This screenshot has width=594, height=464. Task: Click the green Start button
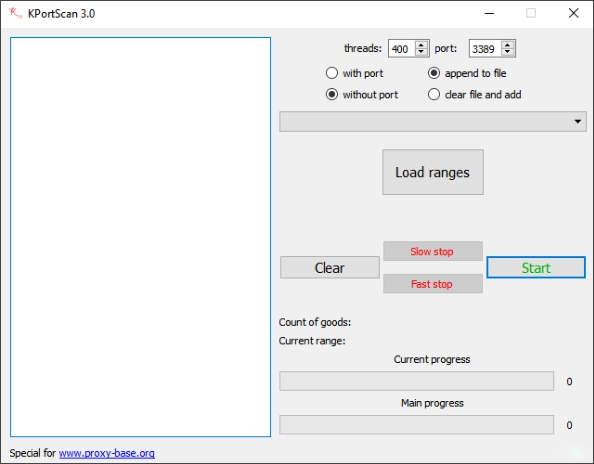pyautogui.click(x=536, y=267)
